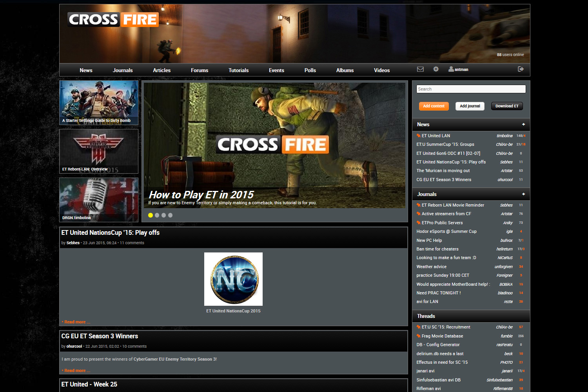
Task: Open avi for LAN journal
Action: coord(427,301)
